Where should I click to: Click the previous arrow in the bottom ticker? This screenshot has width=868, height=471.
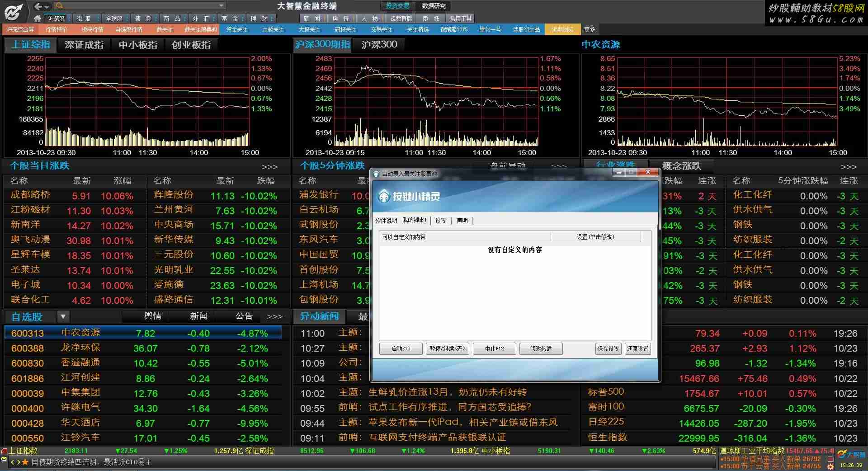[x=13, y=462]
